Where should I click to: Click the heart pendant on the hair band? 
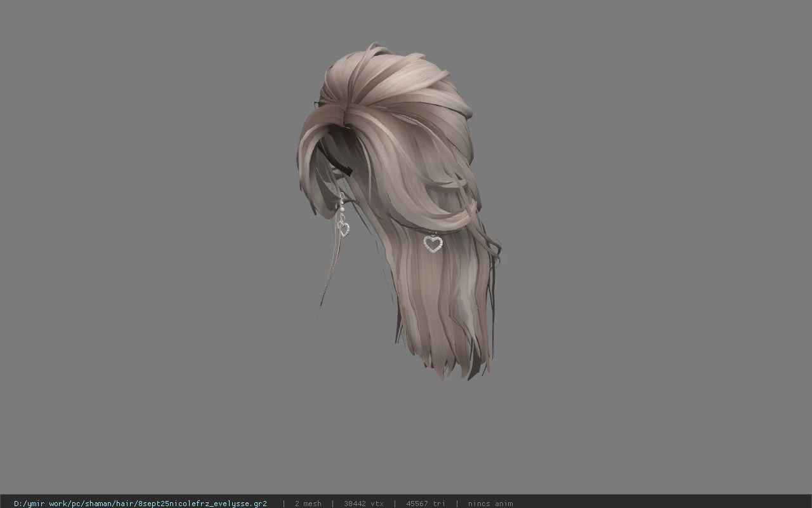(x=433, y=244)
